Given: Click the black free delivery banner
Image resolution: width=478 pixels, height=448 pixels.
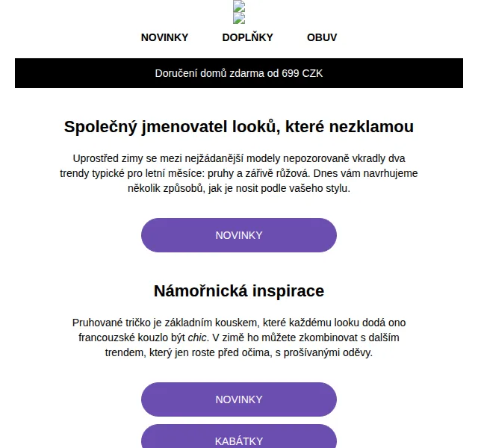Looking at the screenshot, I should click(239, 73).
